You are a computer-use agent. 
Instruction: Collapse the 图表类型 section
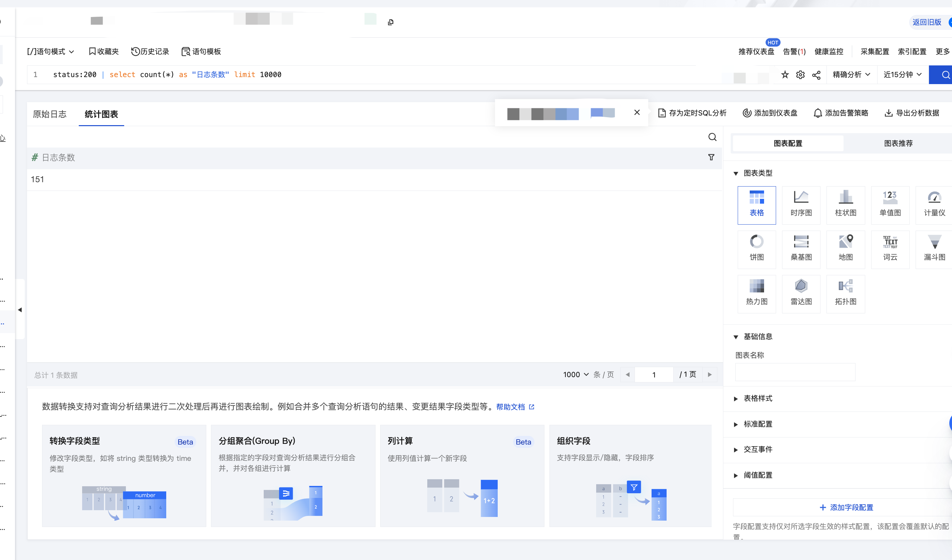tap(754, 173)
